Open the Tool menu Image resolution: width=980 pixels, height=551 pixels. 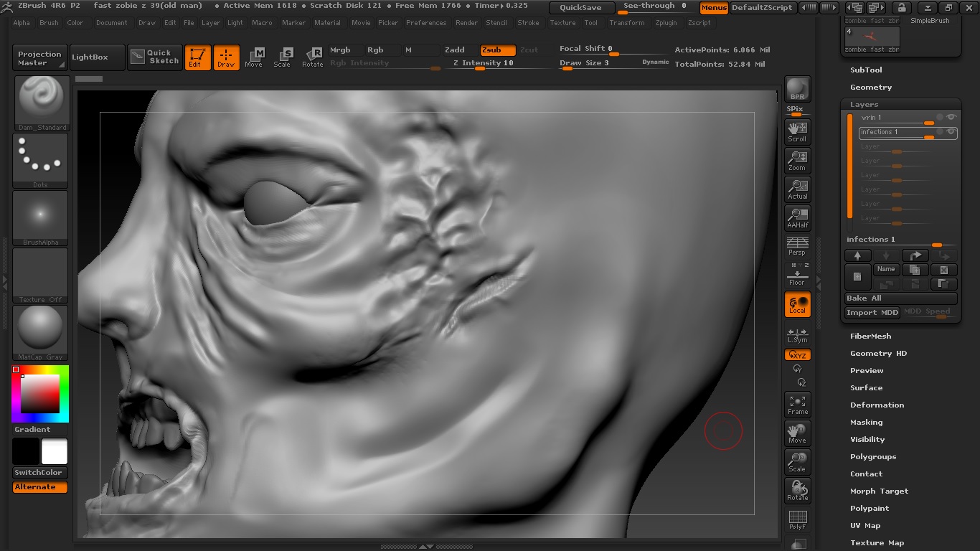tap(591, 22)
